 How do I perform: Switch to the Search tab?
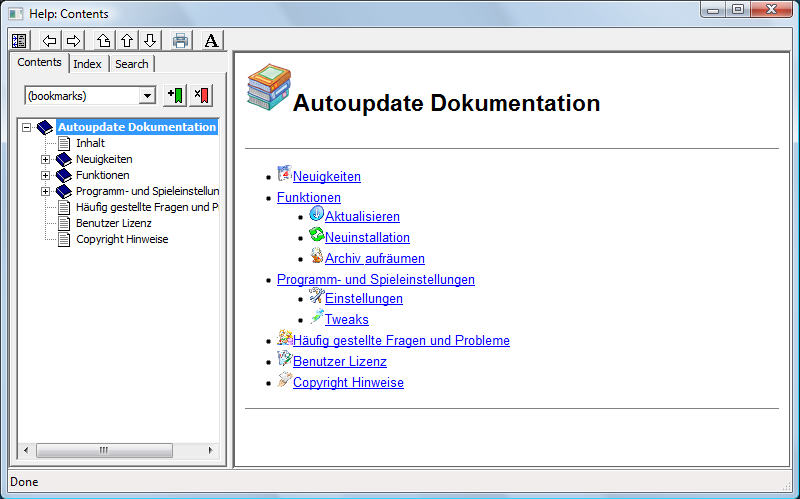pyautogui.click(x=131, y=64)
